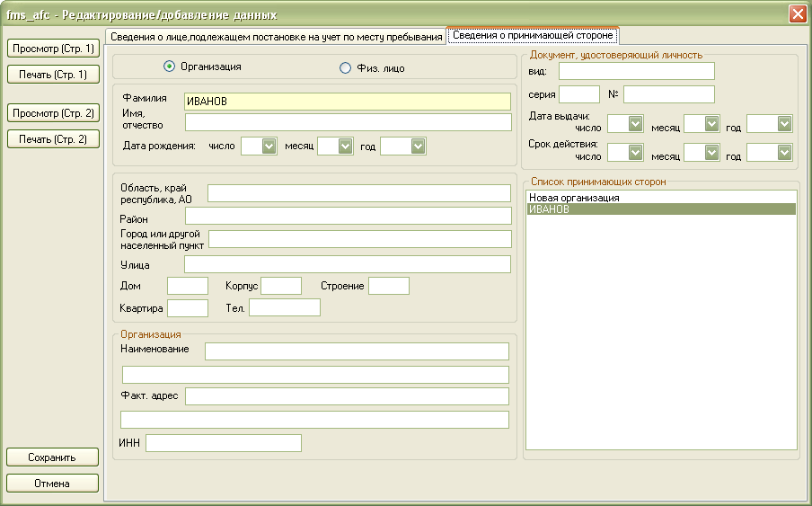812x506 pixels.
Task: Focus the Фамилия input field
Action: pyautogui.click(x=348, y=102)
